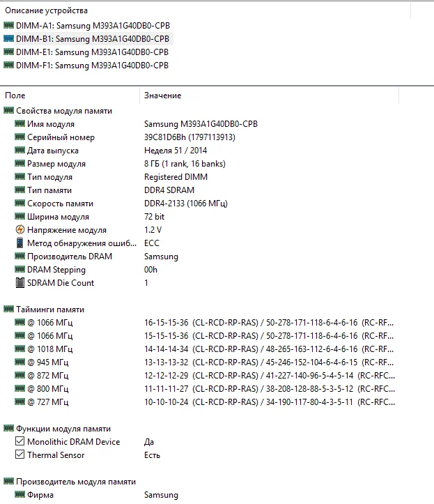Viewport: 434px width, 504px height.
Task: Click icon beside @ 1018 МГц
Action: [20, 349]
